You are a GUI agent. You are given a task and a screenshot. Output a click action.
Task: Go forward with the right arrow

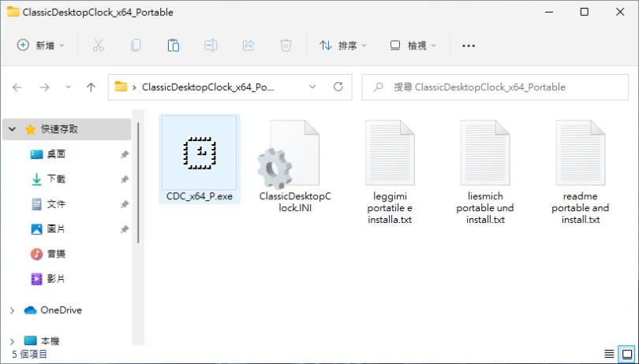[x=44, y=87]
